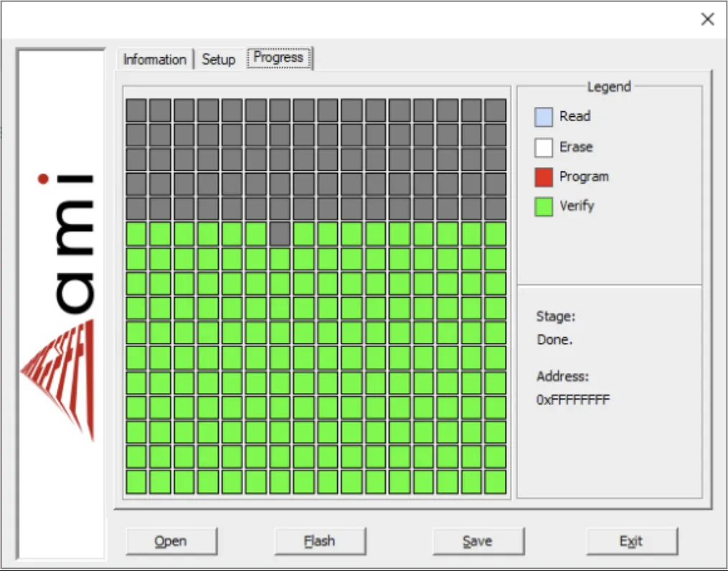Click the white Erase legend swatch
The height and width of the screenshot is (571, 728).
click(544, 147)
